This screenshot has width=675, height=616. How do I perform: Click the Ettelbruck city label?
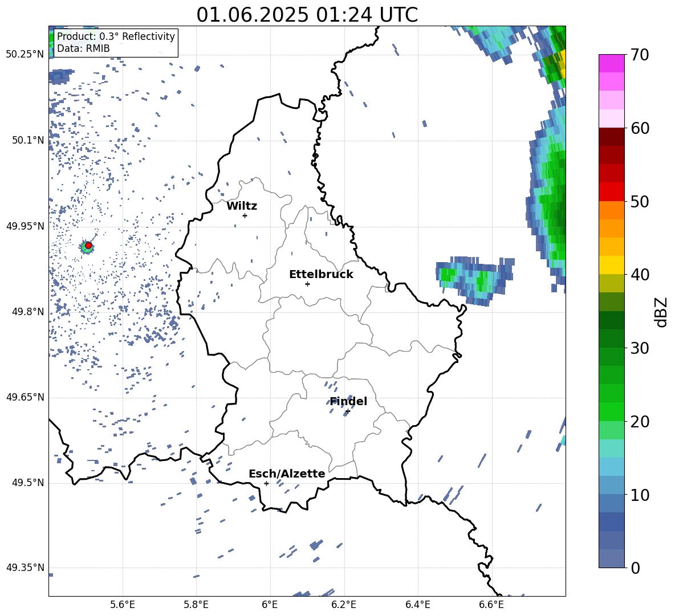coord(321,275)
